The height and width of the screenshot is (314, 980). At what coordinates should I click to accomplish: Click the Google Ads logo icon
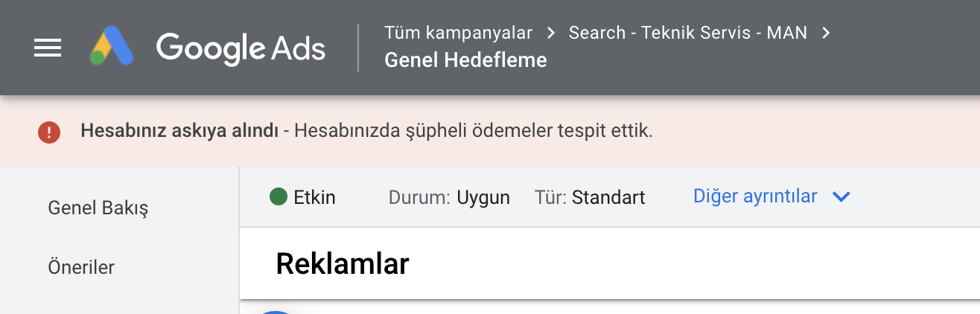point(112,47)
